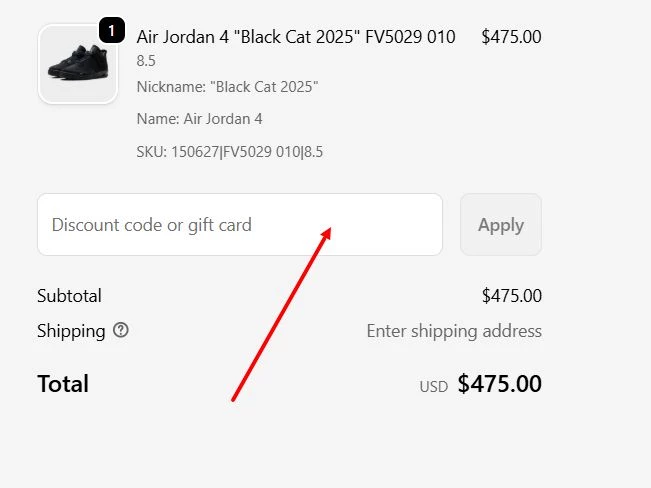Click the bold Total label
Image resolution: width=651 pixels, height=488 pixels.
(x=63, y=384)
